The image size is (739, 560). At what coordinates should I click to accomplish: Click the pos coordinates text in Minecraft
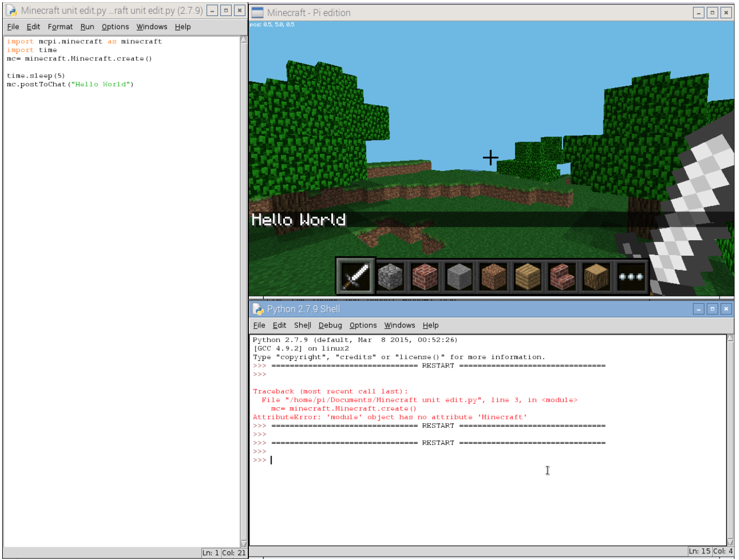[x=272, y=24]
